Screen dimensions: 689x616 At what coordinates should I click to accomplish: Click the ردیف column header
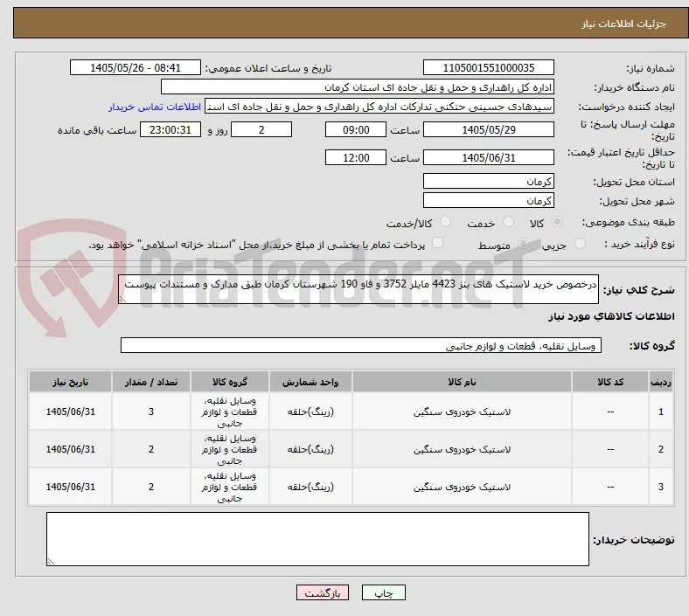661,382
